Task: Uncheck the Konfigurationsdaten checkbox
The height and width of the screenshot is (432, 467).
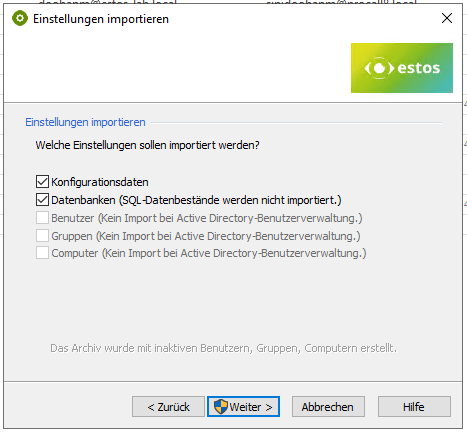Action: (42, 182)
